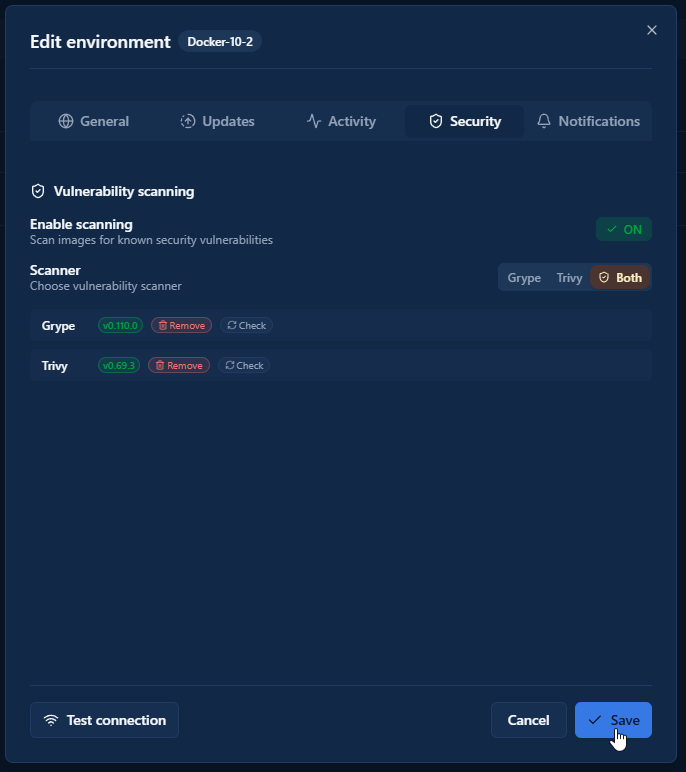
Task: Cancel editing the environment
Action: coord(528,720)
